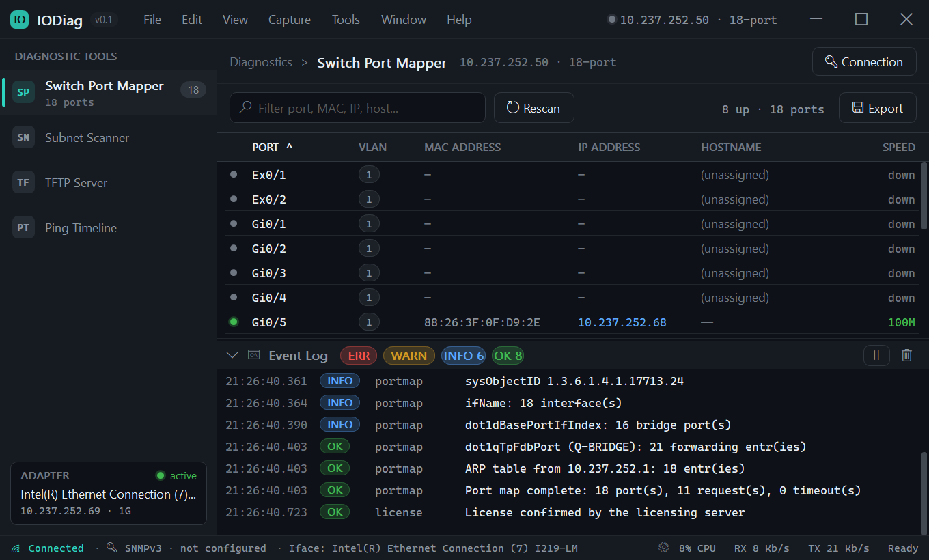
Task: Click the VLAN 1 badge for Gi0/3
Action: point(369,273)
